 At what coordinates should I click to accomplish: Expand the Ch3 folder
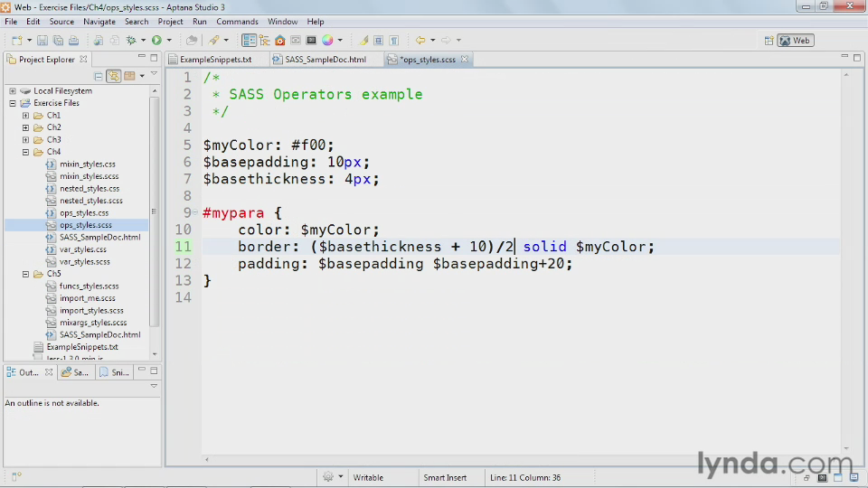[x=25, y=139]
